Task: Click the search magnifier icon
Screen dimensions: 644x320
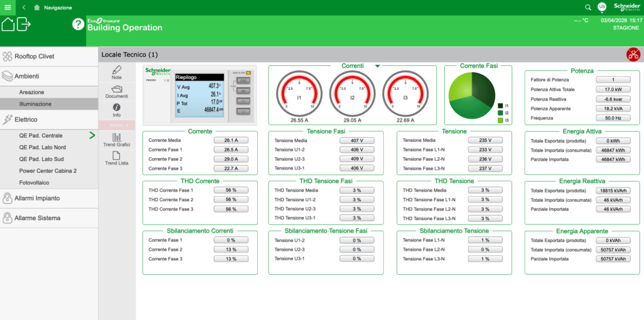Action: point(588,8)
